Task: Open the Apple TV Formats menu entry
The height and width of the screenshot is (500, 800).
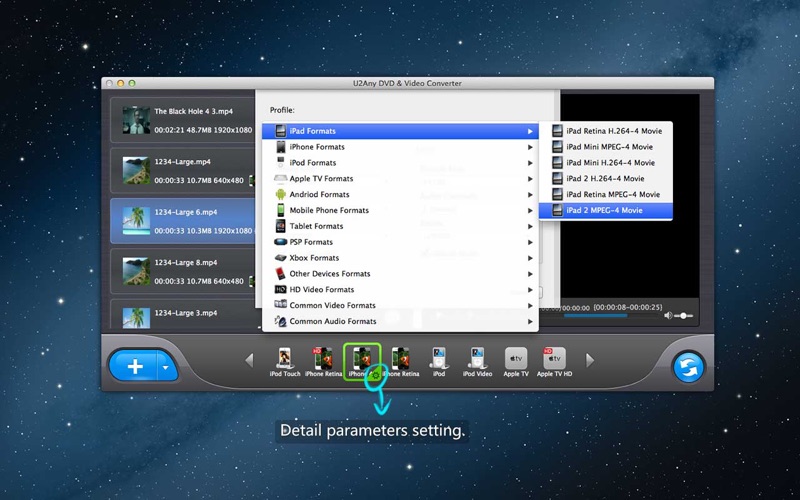Action: pyautogui.click(x=400, y=179)
